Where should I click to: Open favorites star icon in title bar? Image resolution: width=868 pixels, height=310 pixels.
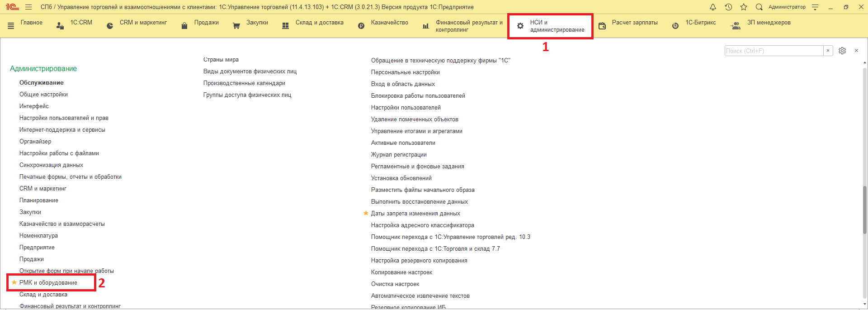(x=744, y=7)
